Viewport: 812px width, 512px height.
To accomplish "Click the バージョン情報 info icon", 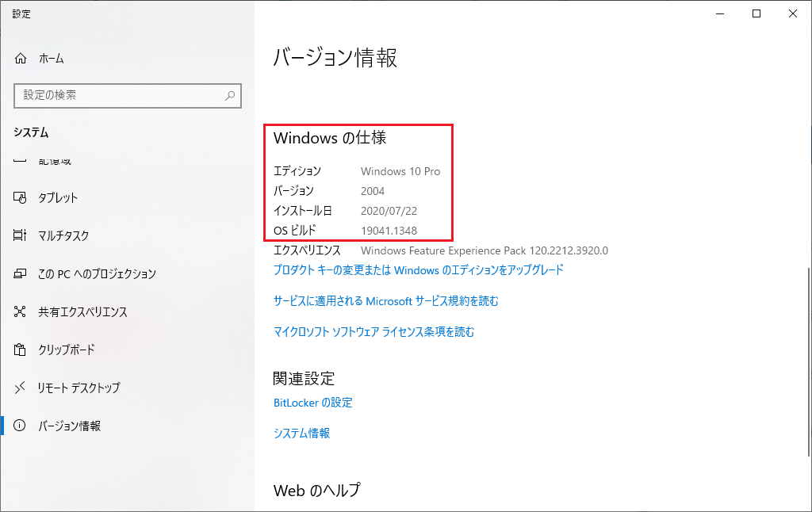I will pyautogui.click(x=21, y=426).
